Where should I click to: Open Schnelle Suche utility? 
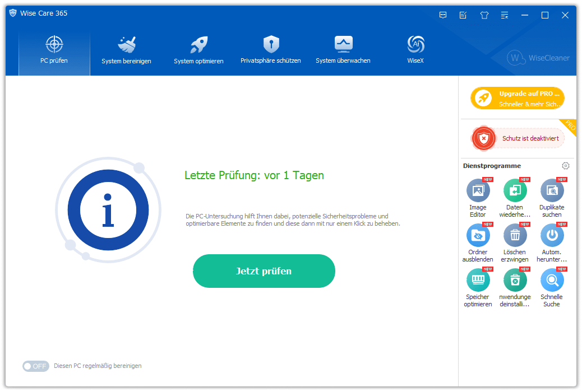tap(552, 288)
